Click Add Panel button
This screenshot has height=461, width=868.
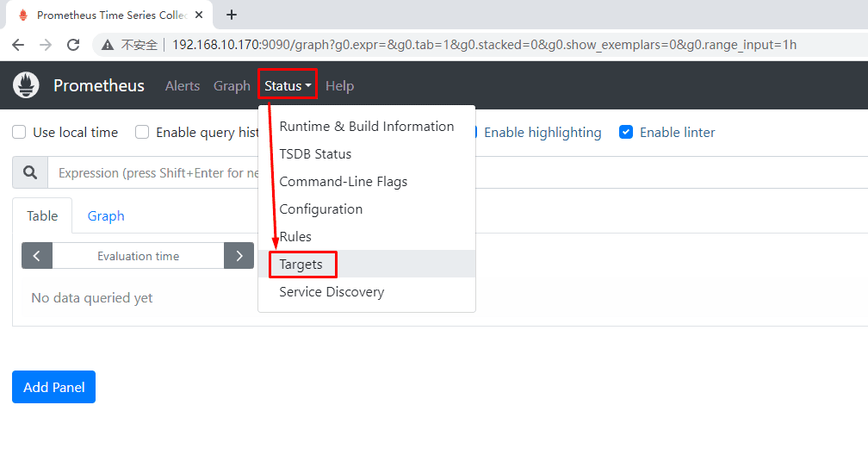coord(53,387)
